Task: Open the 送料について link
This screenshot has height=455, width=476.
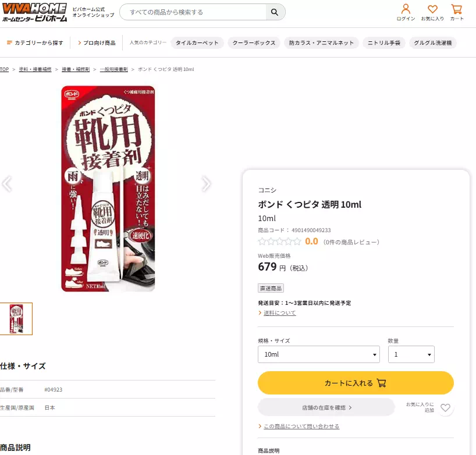Action: (279, 313)
